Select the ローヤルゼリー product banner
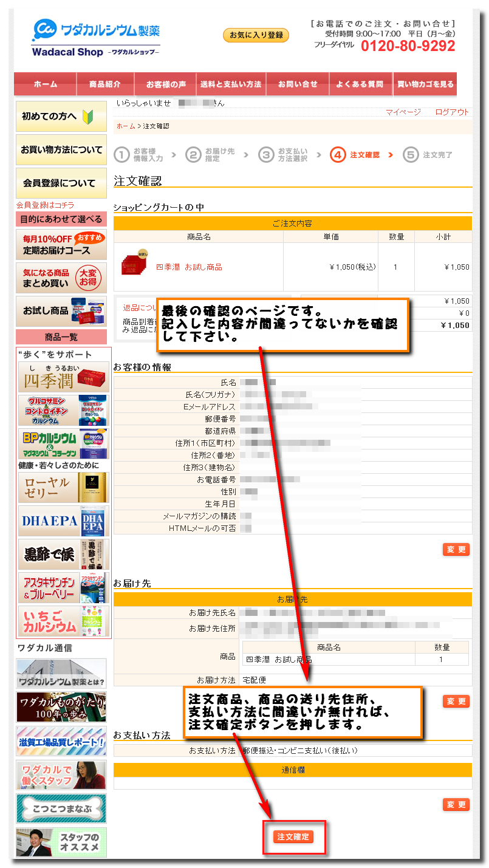Screen dimensions: 489x868 pos(64,488)
